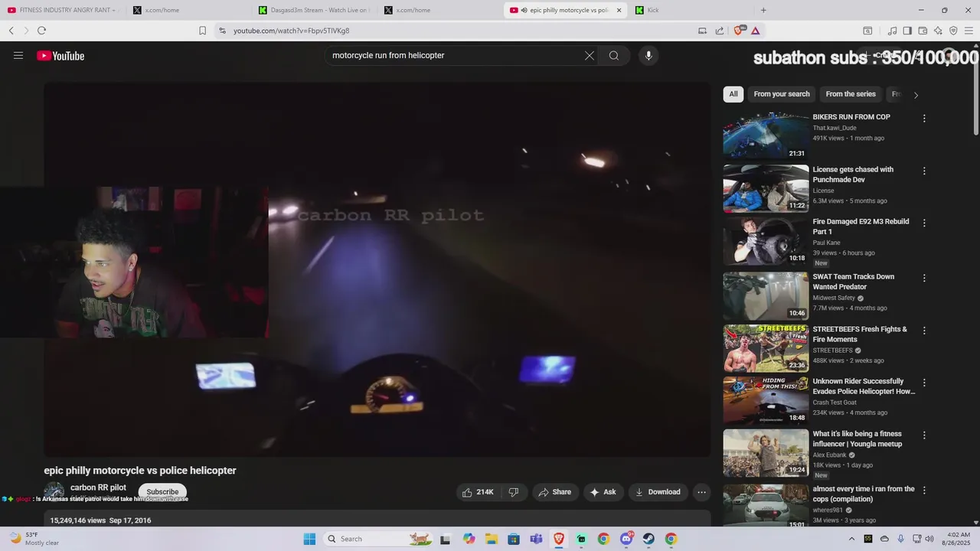Toggle system volume icon in the tray

(929, 539)
